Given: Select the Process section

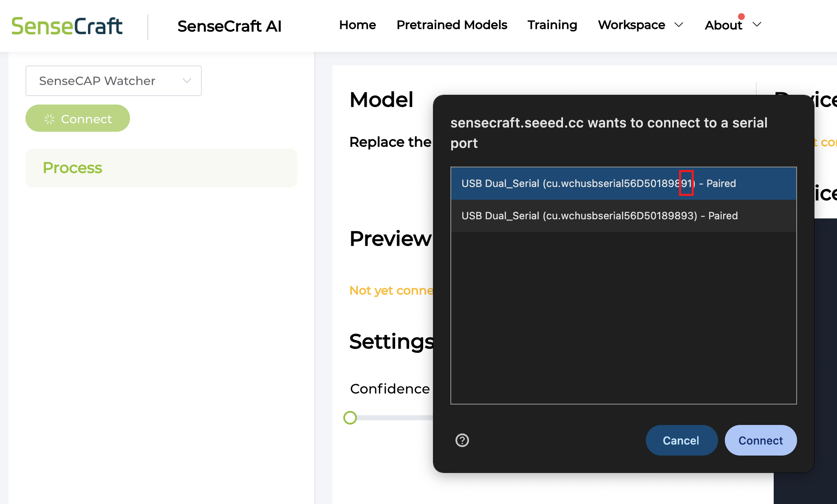Looking at the screenshot, I should click(x=161, y=168).
